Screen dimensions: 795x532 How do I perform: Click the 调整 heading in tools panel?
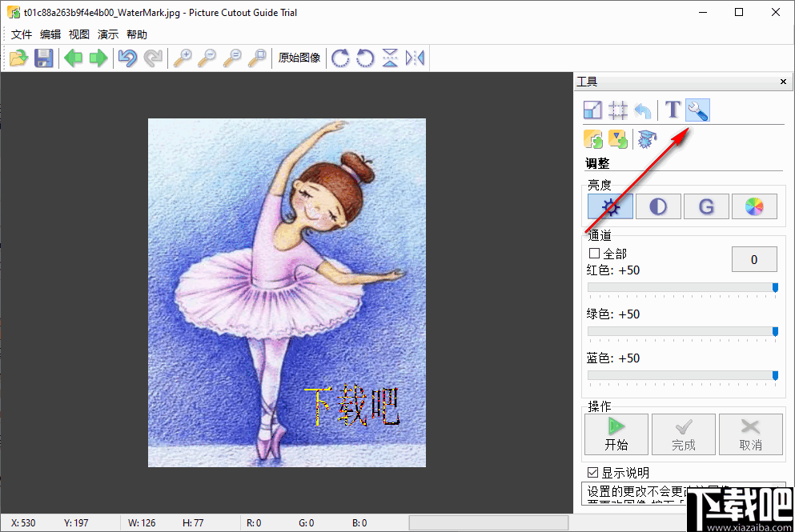pyautogui.click(x=597, y=163)
